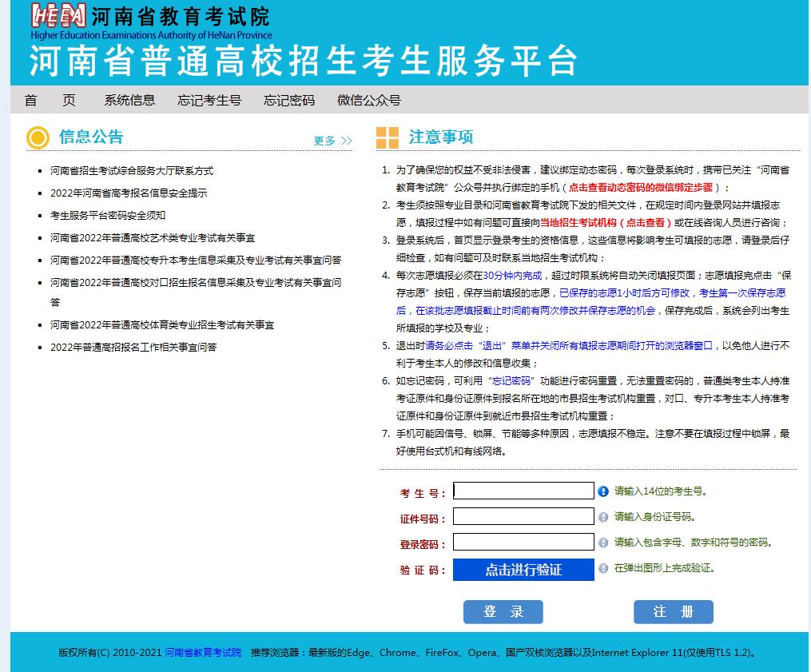Viewport: 811px width, 672px height.
Task: Focus the 考生号 input field
Action: [x=523, y=491]
